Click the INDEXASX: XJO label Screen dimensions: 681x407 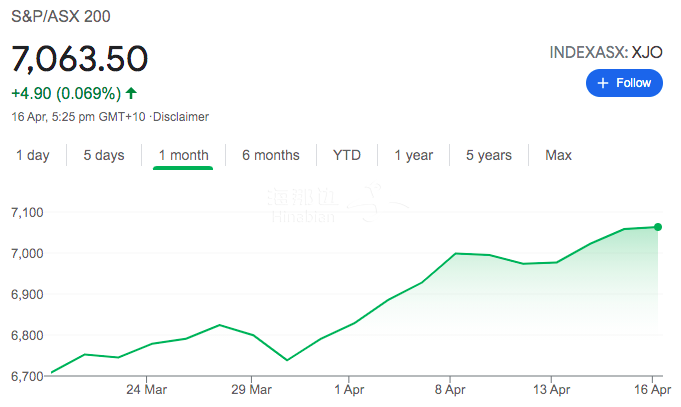pyautogui.click(x=606, y=53)
